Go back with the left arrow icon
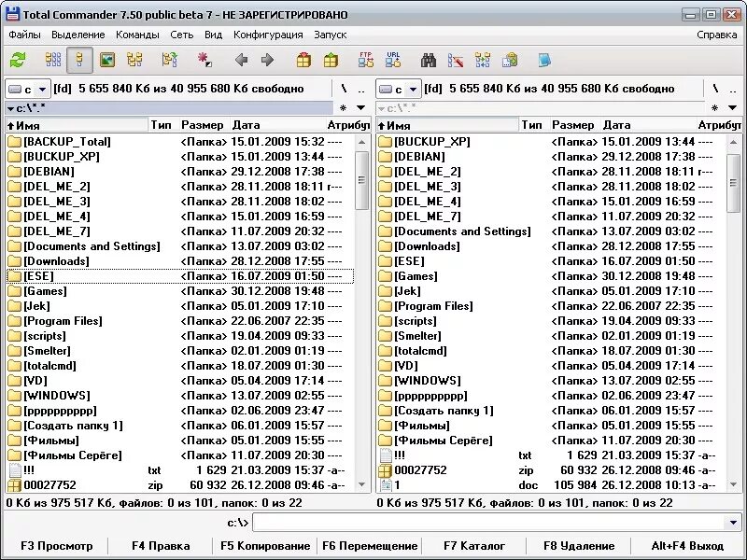Screen dimensions: 747x560 pos(242,60)
